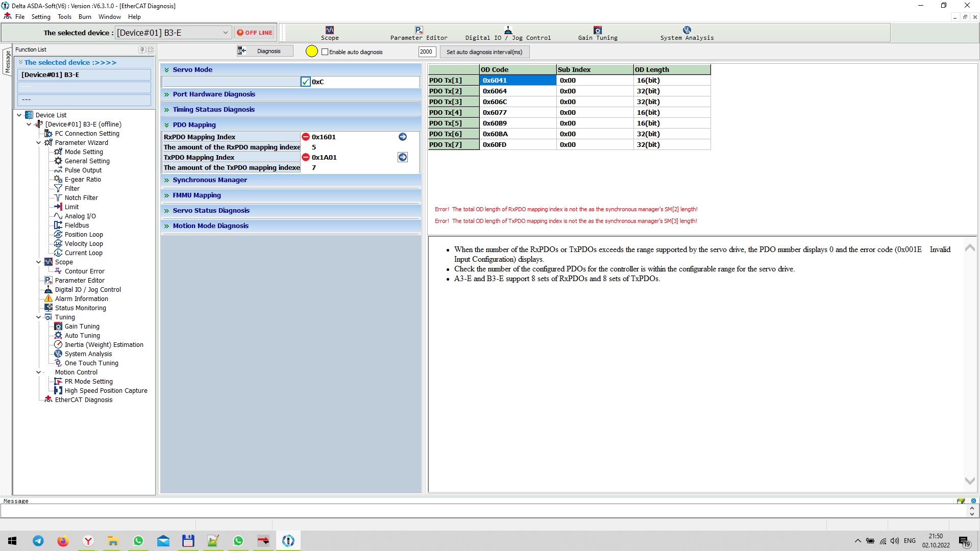Collapse the Servo Mode section
Viewport: 980px width, 551px height.
(166, 70)
